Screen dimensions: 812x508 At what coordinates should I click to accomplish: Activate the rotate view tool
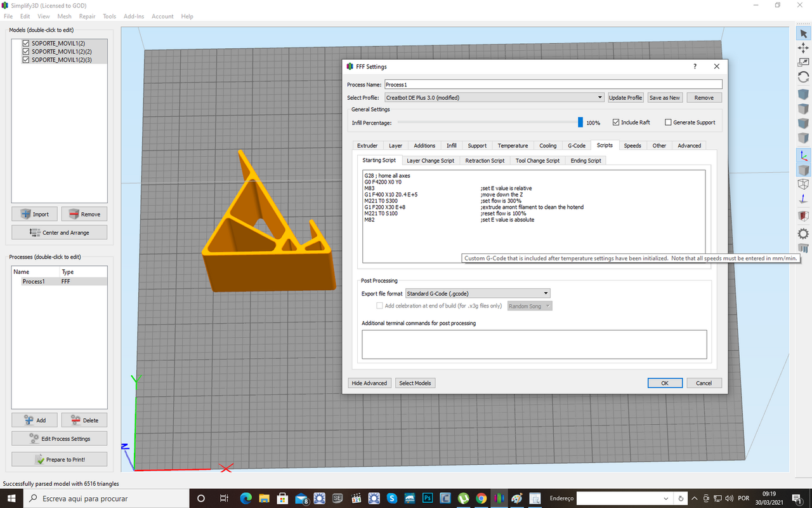coord(802,77)
